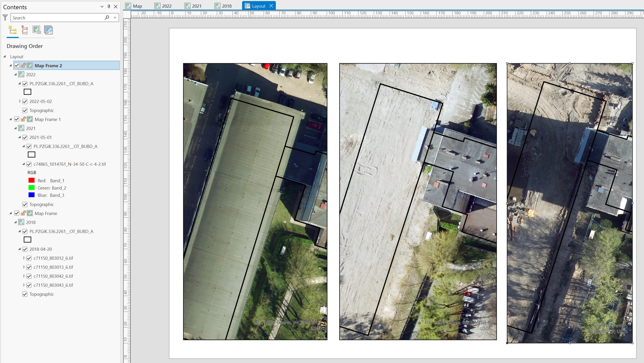The width and height of the screenshot is (644, 363).
Task: Click the map frame icon beside Map Frame 1
Action: 30,119
